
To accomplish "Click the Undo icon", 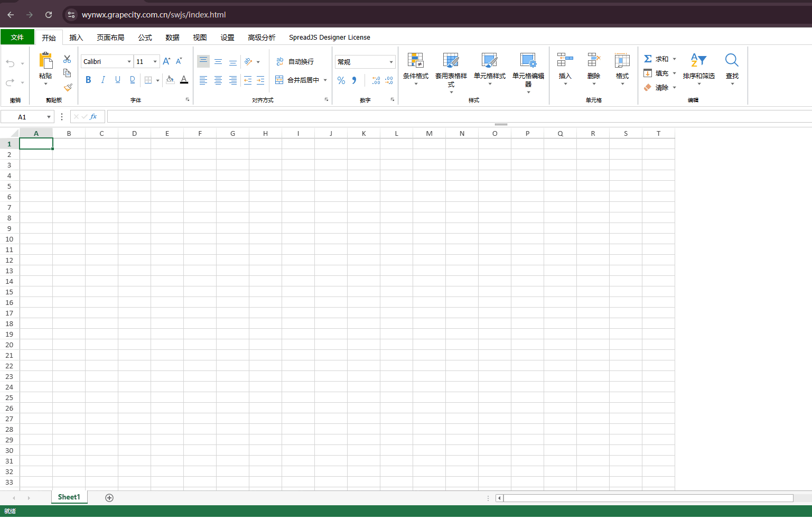I will [10, 63].
